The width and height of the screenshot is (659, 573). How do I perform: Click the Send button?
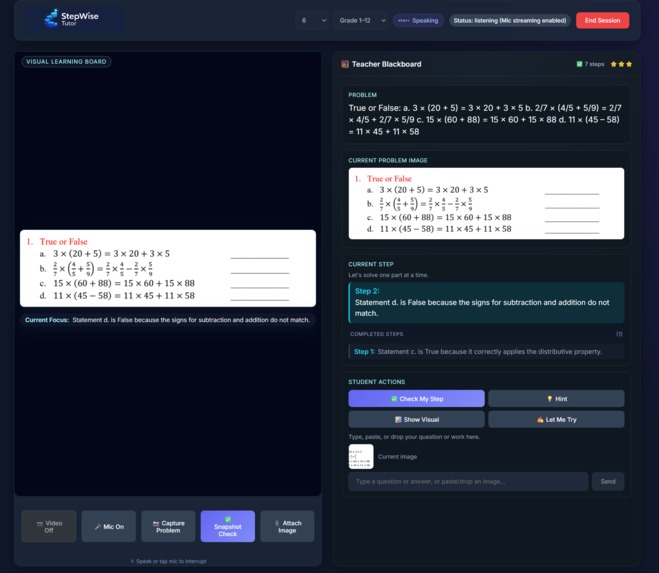click(x=608, y=481)
